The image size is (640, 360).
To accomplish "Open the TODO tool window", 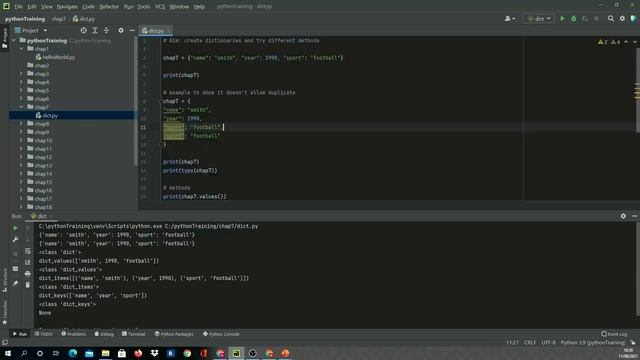I will 44,334.
